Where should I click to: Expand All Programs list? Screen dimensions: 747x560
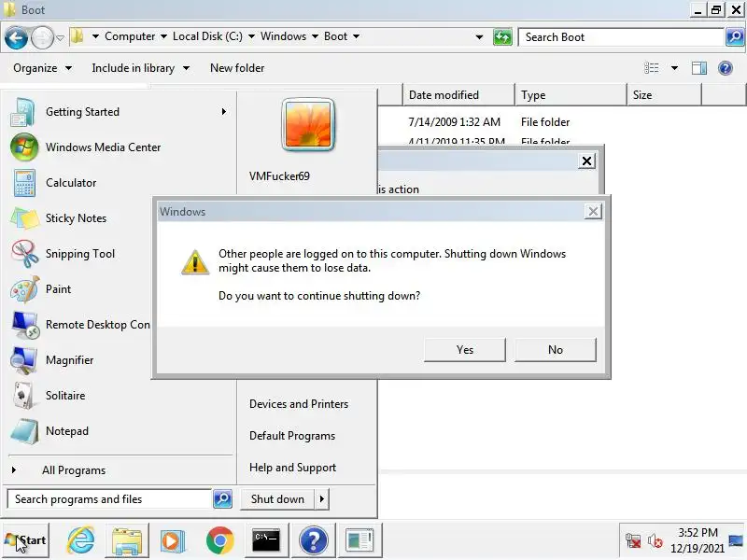pyautogui.click(x=120, y=470)
